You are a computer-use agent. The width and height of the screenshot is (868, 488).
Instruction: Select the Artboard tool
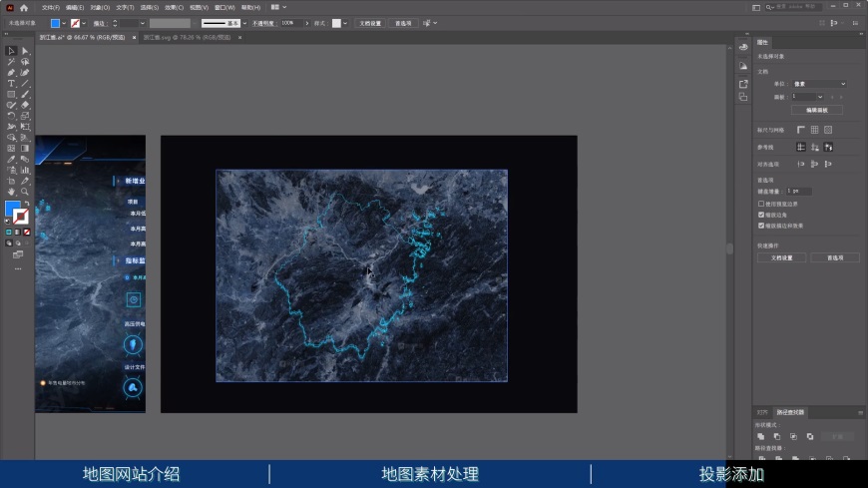pos(11,181)
